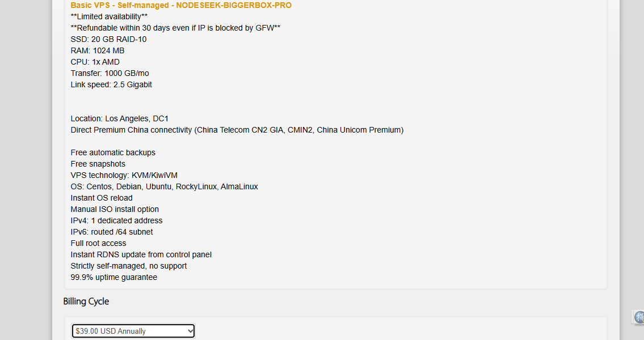Click the GFW 30-day refund policy line
The width and height of the screenshot is (644, 340).
tap(176, 28)
